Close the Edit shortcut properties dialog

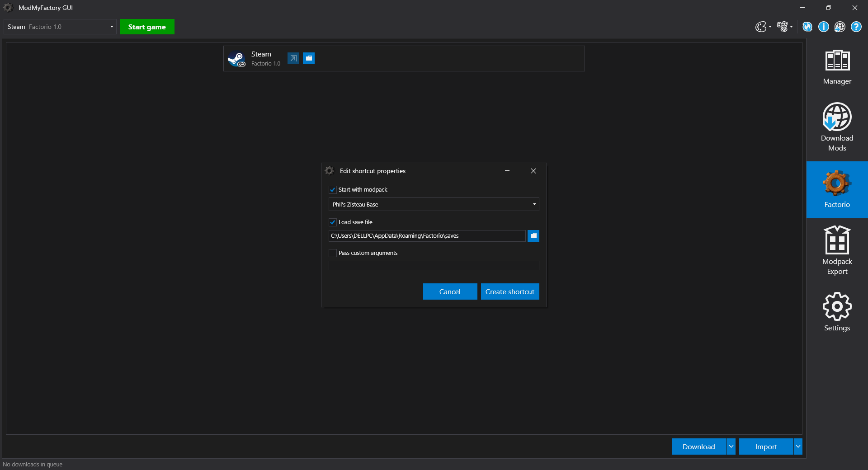click(x=533, y=171)
